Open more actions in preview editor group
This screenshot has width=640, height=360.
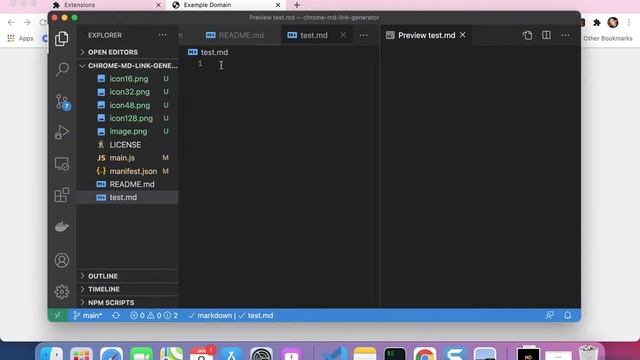(x=565, y=36)
